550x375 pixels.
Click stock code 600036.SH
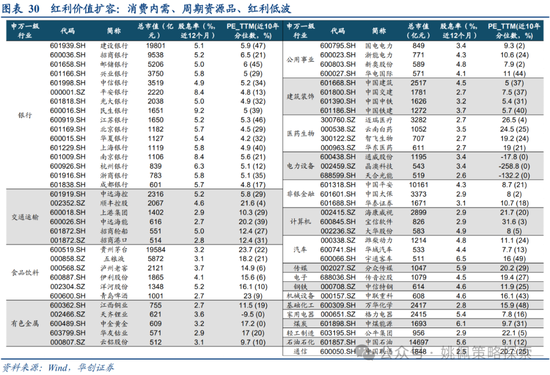tap(68, 55)
